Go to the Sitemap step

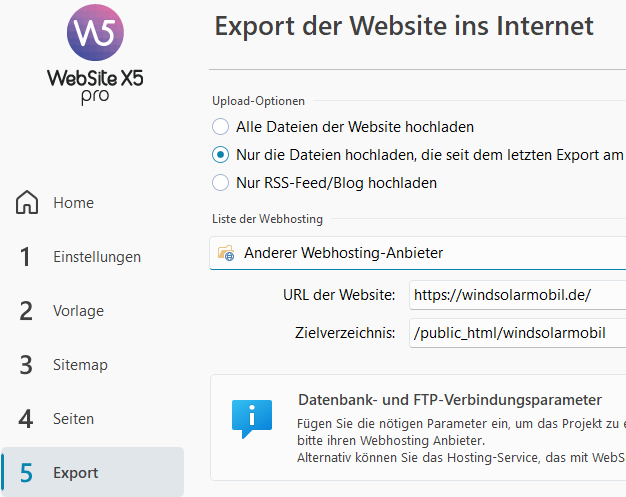(80, 364)
